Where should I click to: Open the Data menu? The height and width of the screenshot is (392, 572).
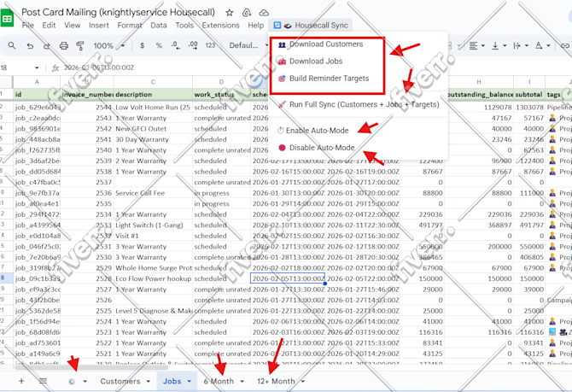coord(158,25)
